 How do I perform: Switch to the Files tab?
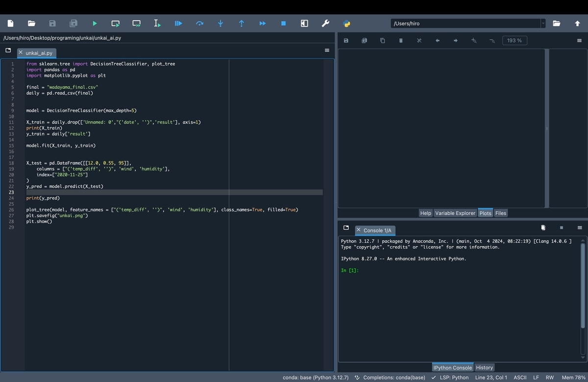501,213
